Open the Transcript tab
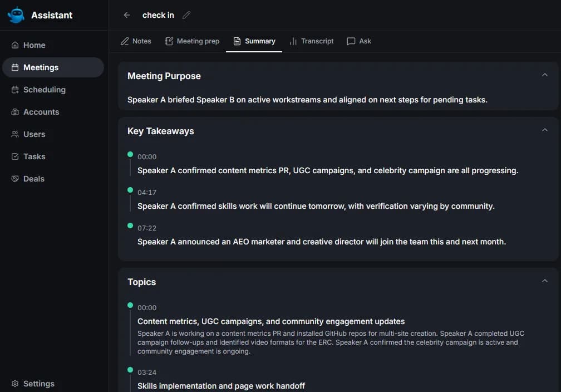The image size is (561, 392). point(312,41)
